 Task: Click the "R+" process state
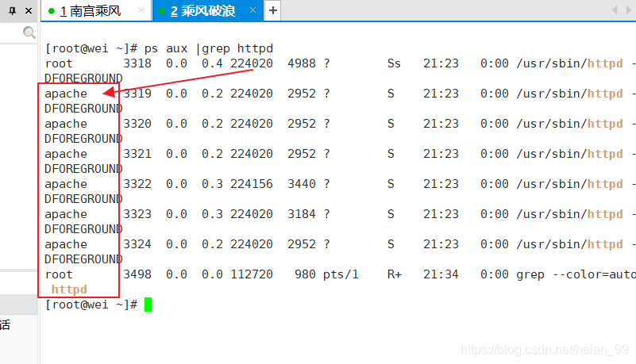(395, 274)
